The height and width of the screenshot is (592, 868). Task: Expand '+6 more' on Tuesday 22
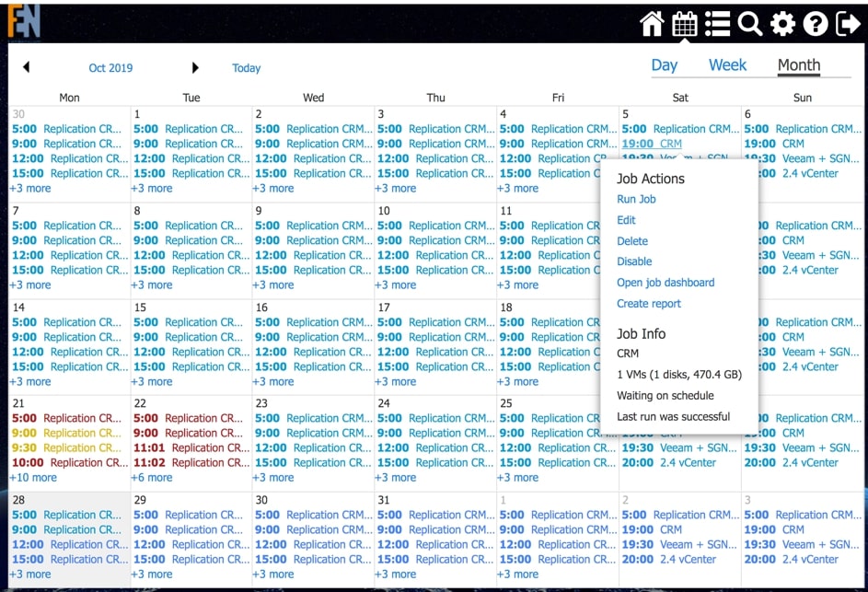coord(152,478)
